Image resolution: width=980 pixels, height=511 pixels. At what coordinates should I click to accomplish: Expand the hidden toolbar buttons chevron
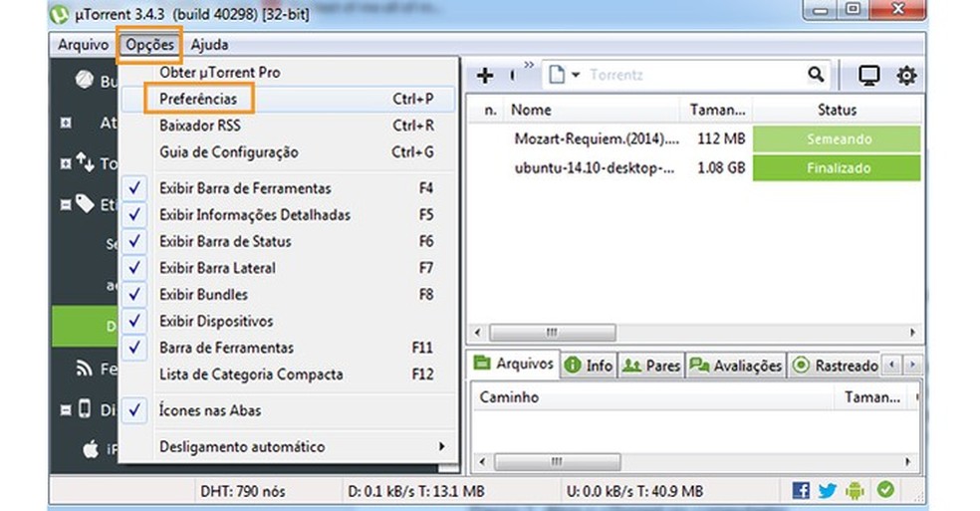pos(529,65)
